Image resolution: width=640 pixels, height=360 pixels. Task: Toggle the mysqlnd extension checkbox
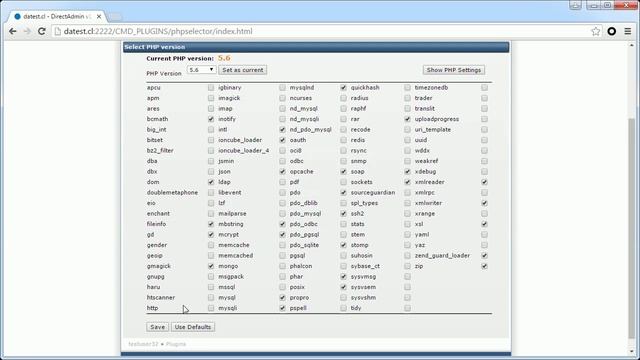(x=343, y=87)
